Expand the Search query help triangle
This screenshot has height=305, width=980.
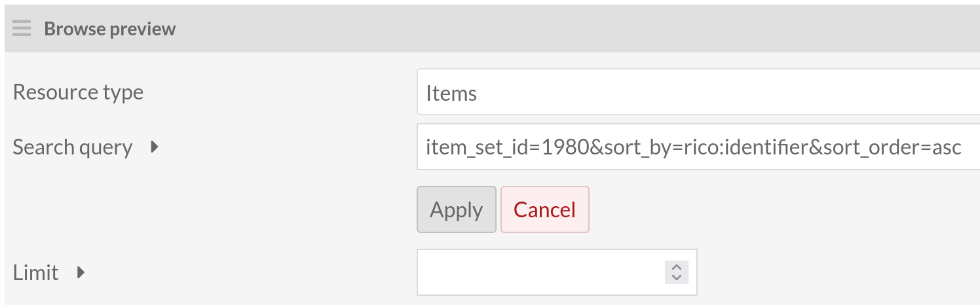(x=155, y=147)
